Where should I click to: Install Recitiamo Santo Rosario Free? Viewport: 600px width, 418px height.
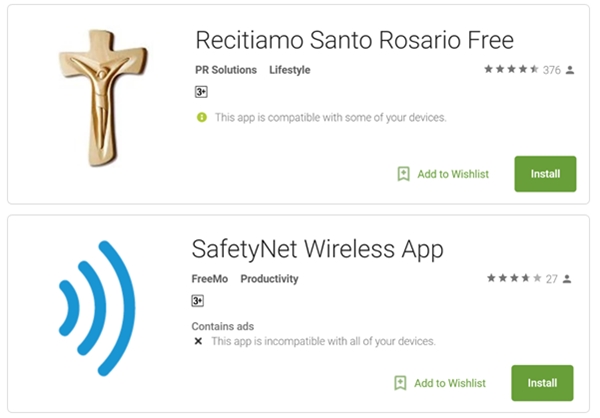[x=545, y=174]
